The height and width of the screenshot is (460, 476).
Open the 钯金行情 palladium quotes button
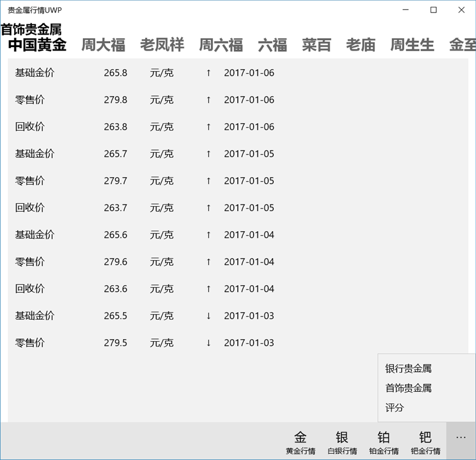coord(425,442)
